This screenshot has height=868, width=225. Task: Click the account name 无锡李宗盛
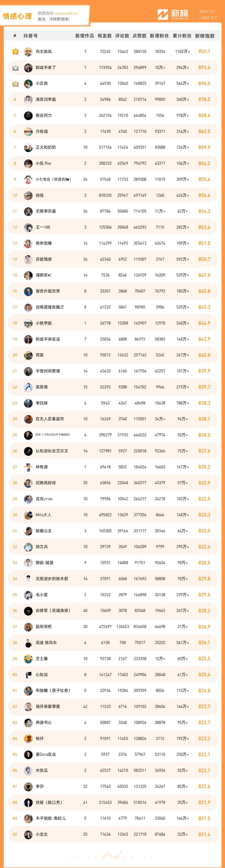click(x=46, y=211)
